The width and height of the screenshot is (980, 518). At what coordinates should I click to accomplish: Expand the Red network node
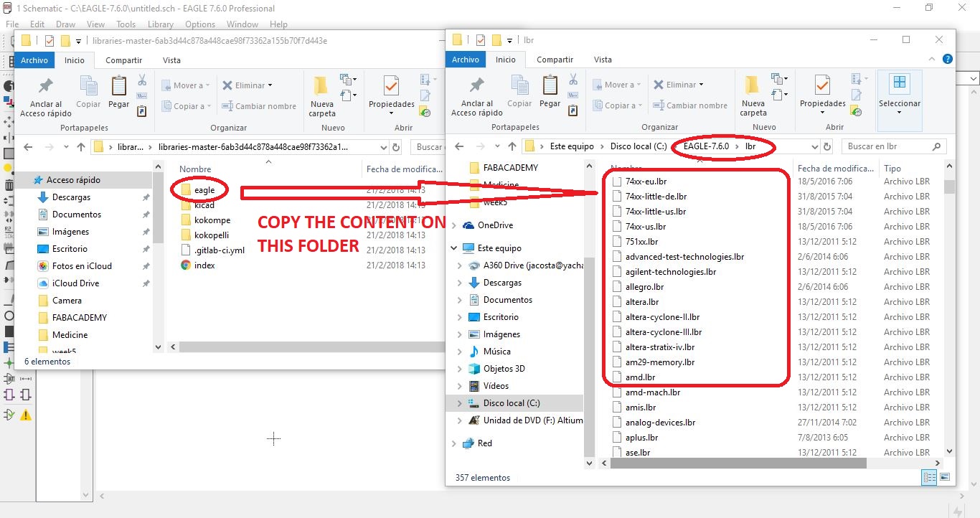[454, 443]
